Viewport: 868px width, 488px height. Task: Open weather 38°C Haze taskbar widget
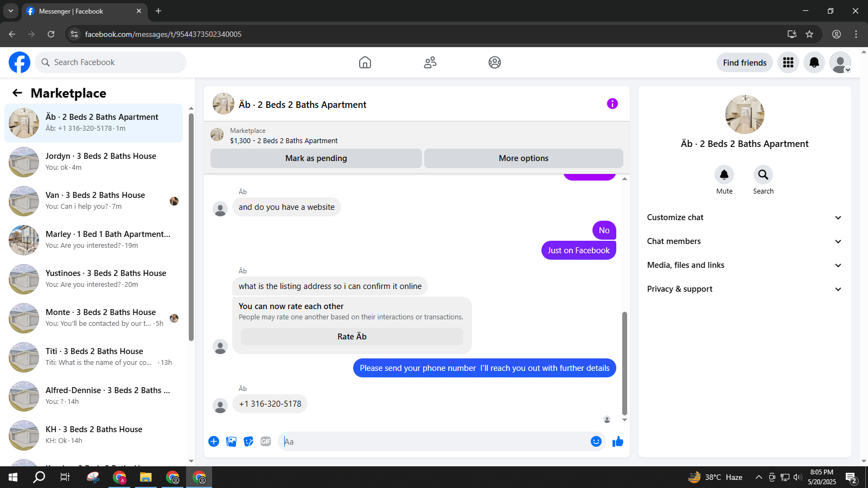(716, 477)
